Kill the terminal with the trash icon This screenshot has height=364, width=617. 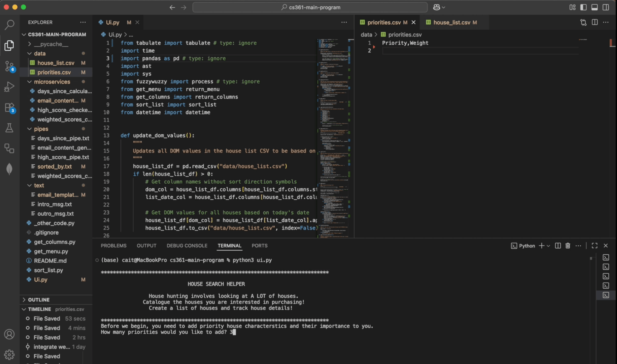click(x=568, y=246)
